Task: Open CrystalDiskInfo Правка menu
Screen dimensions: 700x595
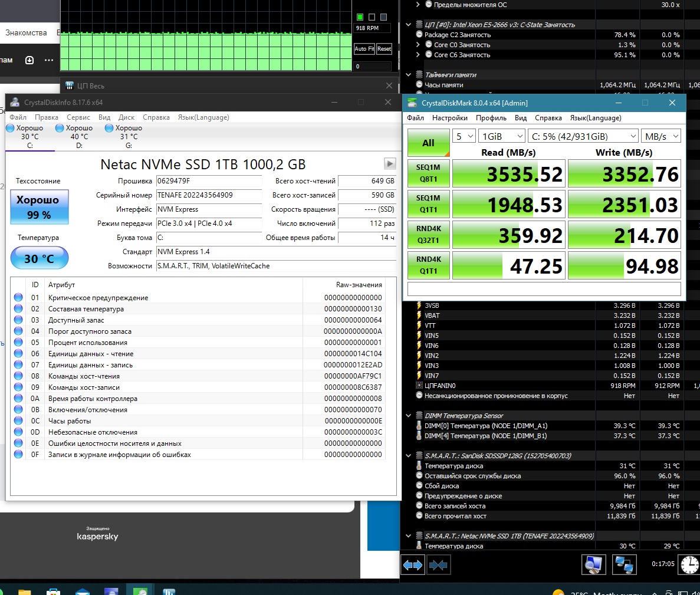Action: pyautogui.click(x=47, y=117)
